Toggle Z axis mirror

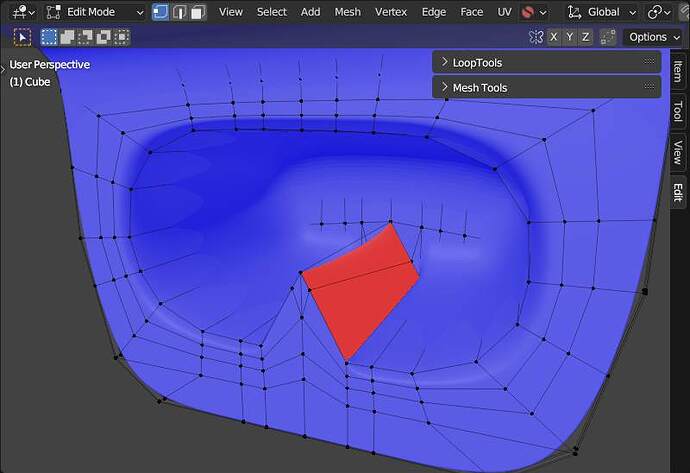[x=585, y=37]
